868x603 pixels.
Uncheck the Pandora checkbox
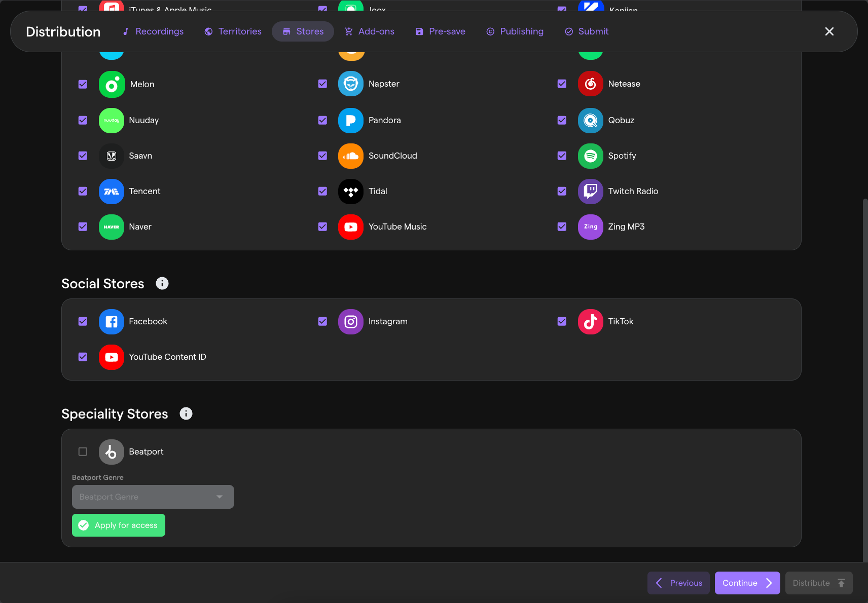pyautogui.click(x=322, y=120)
